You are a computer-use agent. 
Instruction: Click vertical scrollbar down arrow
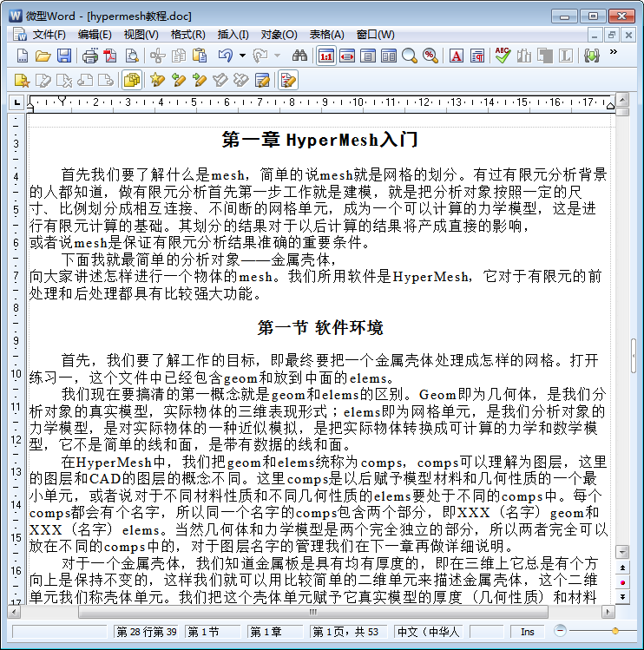[622, 552]
